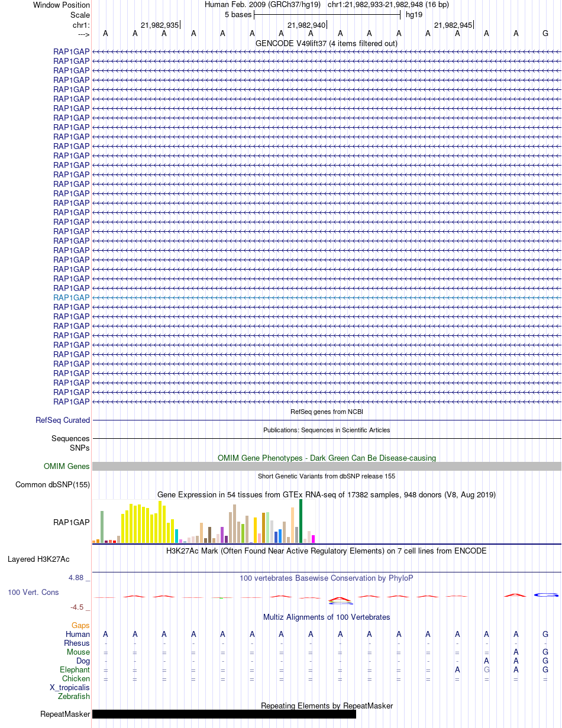Image resolution: width=562 pixels, height=728 pixels.
Task: Select the Zebrafish alignment row label
Action: point(74,696)
